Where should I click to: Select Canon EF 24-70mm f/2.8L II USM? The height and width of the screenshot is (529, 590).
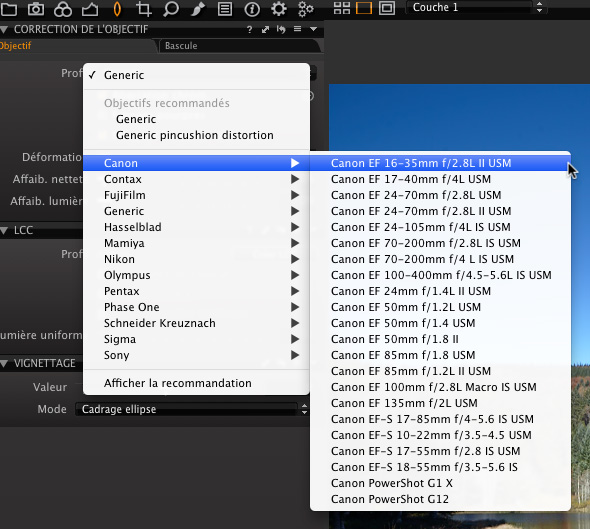click(x=440, y=211)
